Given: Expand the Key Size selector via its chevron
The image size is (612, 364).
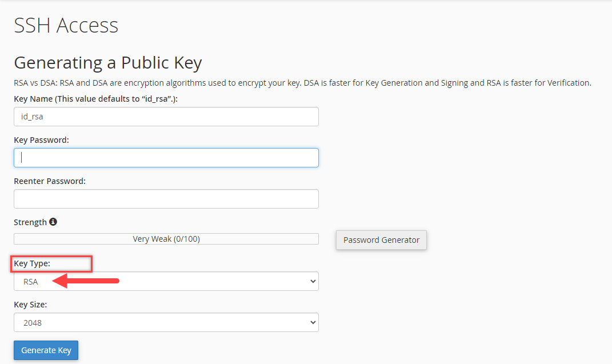Looking at the screenshot, I should [312, 322].
